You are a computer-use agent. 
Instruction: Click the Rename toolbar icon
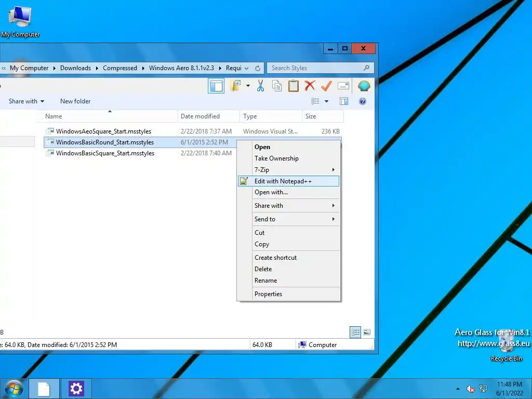343,86
